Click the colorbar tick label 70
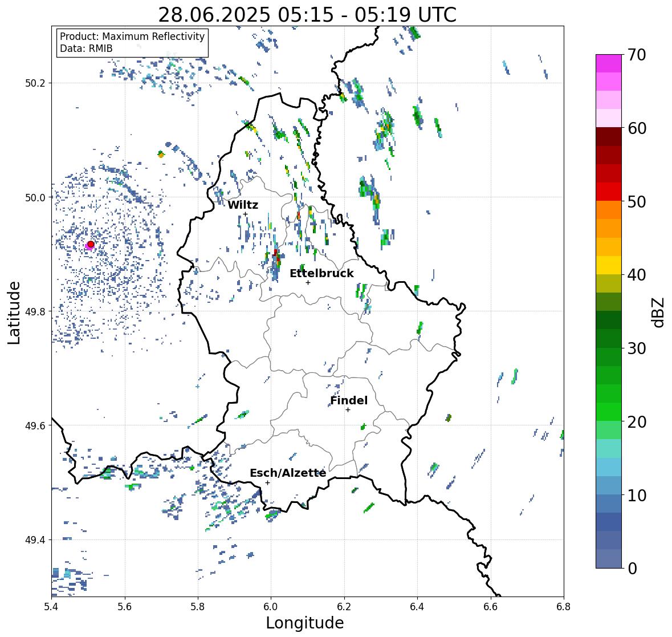Screen dimensions: 672x637 tap(637, 55)
